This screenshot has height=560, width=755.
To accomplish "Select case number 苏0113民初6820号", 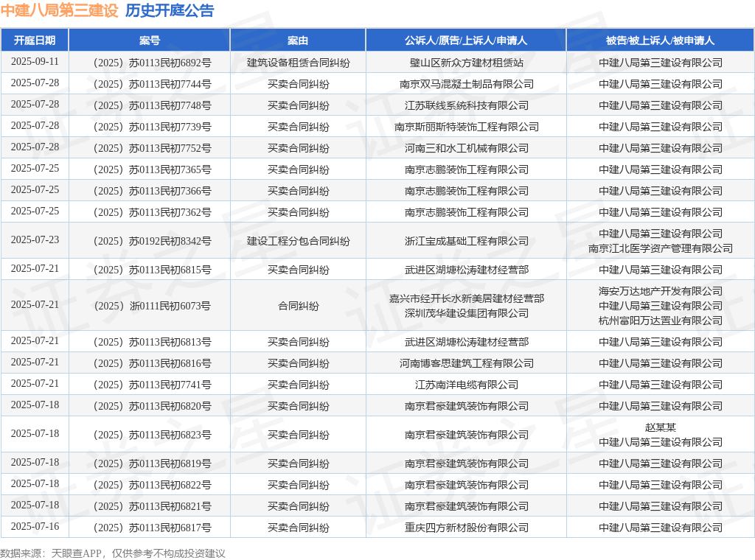I will 152,406.
